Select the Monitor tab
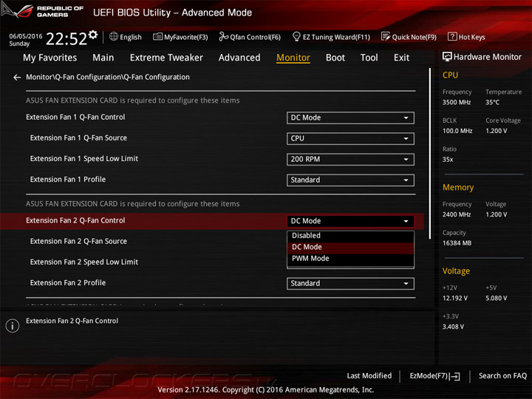Image resolution: width=532 pixels, height=399 pixels. 293,58
